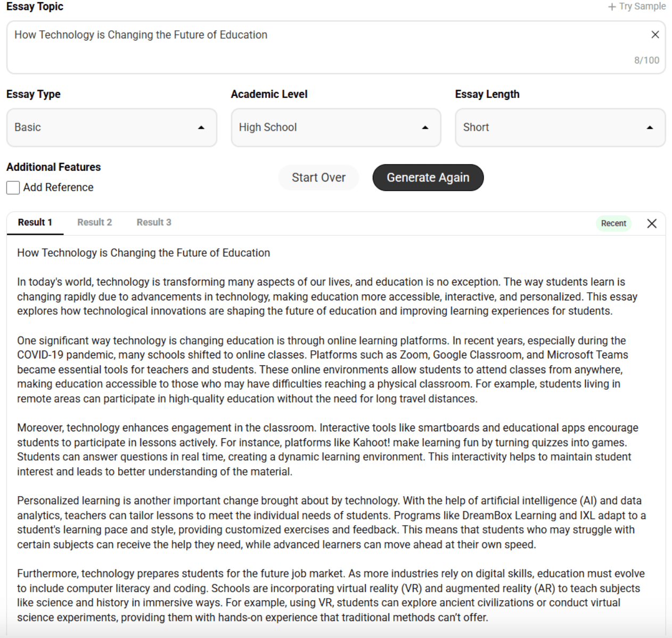Viewport: 672px width, 638px height.
Task: Clear the essay topic with the X icon
Action: 655,35
